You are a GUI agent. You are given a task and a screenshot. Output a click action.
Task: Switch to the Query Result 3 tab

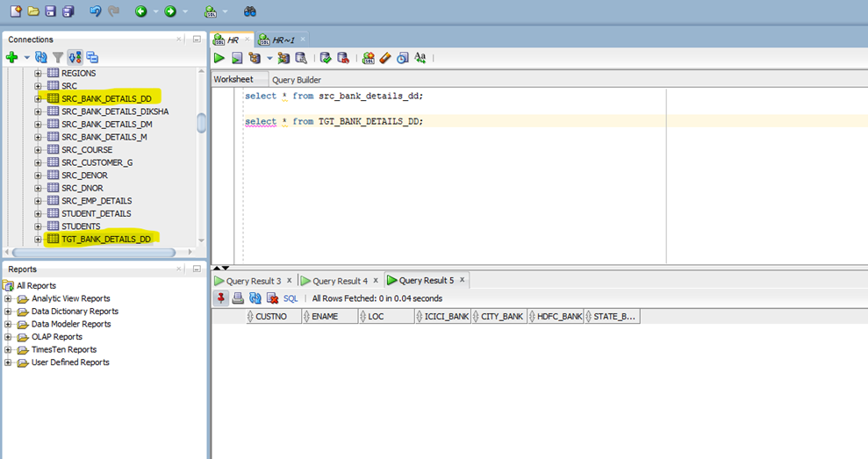coord(254,281)
